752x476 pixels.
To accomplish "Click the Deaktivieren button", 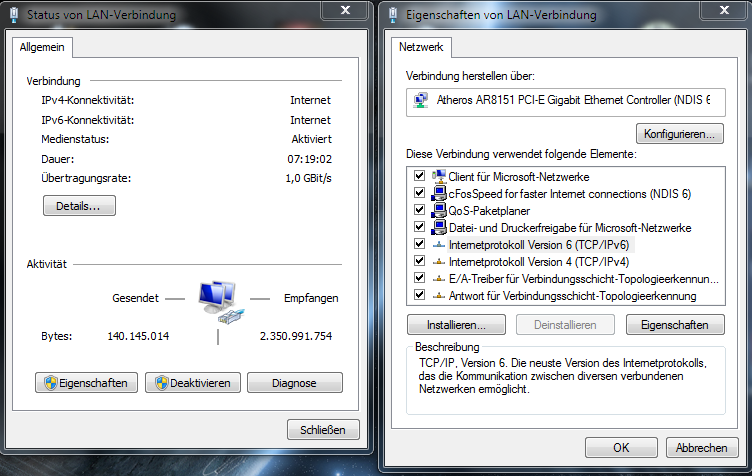I will coord(193,383).
